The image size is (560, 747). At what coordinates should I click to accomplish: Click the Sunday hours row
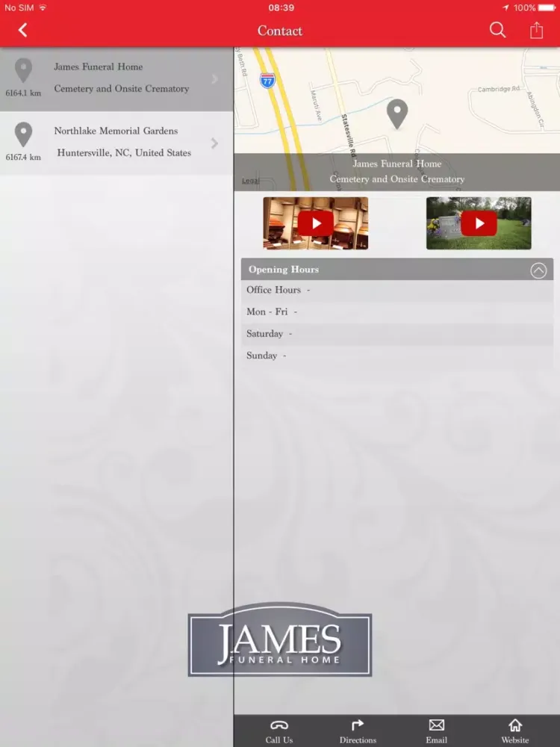pos(397,356)
